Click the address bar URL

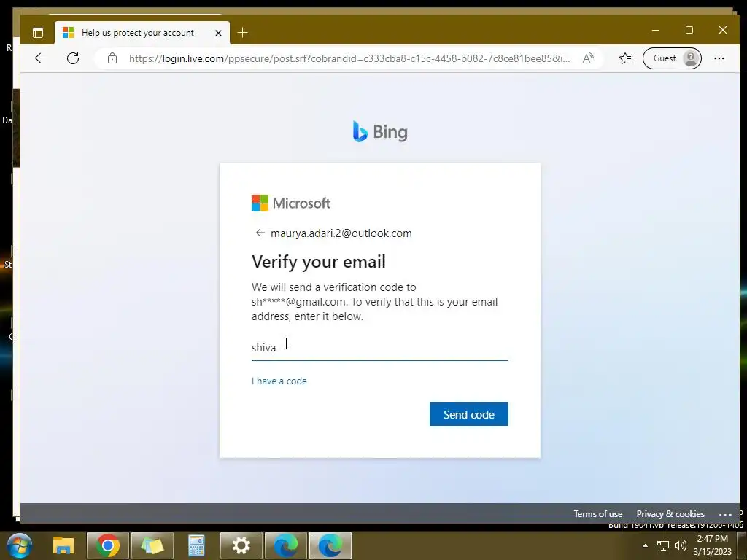[349, 58]
